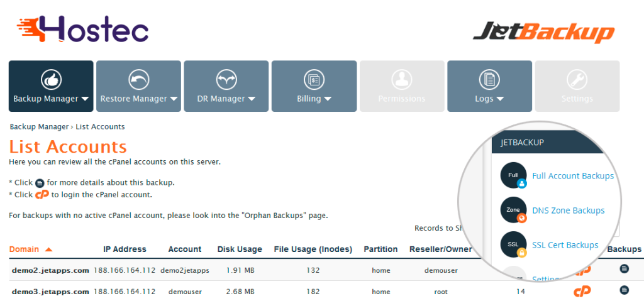The height and width of the screenshot is (301, 644).
Task: Click the SSL Cert Backups round icon
Action: (x=513, y=244)
